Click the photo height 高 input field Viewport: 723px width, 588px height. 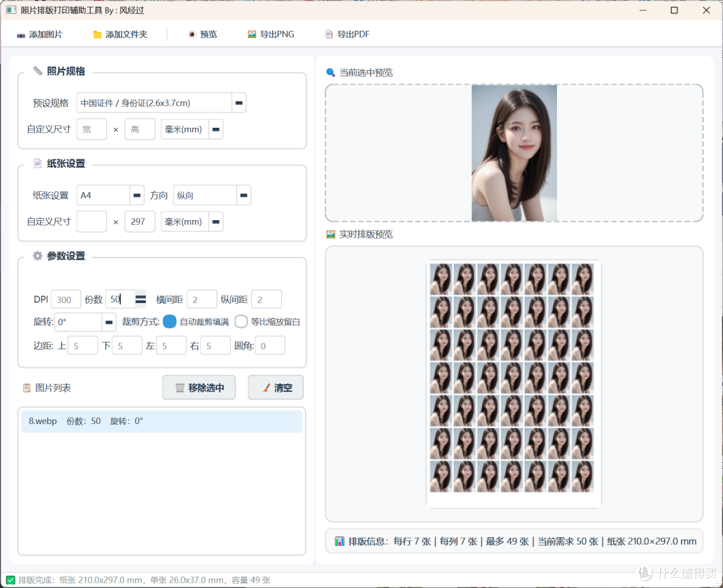[x=140, y=130]
